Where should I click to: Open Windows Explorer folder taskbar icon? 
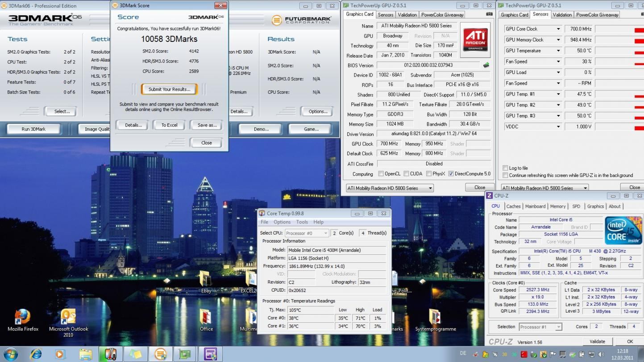click(x=85, y=354)
